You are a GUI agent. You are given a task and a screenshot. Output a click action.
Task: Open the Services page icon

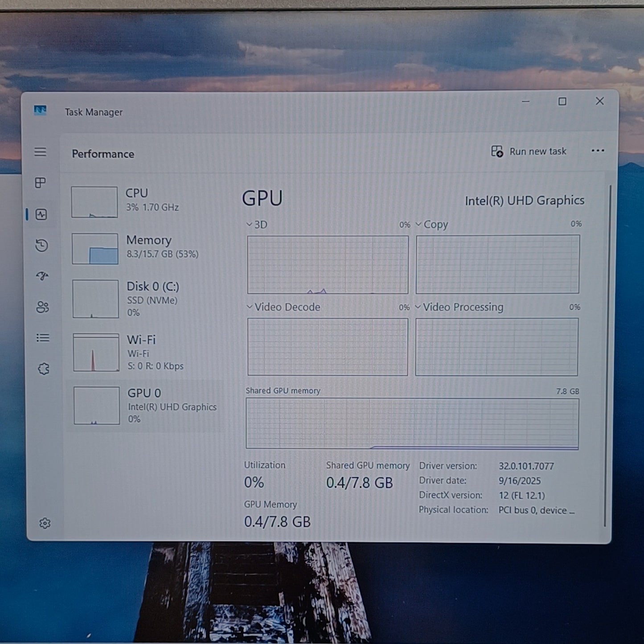point(44,369)
